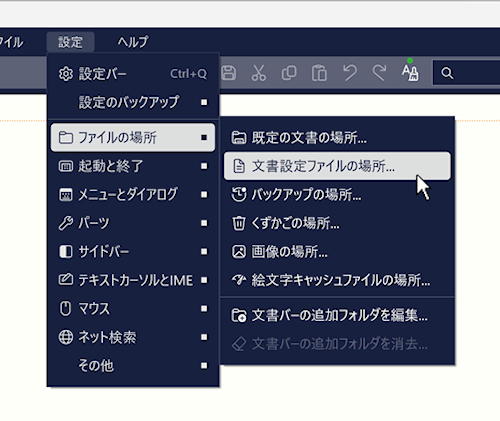This screenshot has height=421, width=500.
Task: Choose 画像の場所... entry
Action: [337, 252]
